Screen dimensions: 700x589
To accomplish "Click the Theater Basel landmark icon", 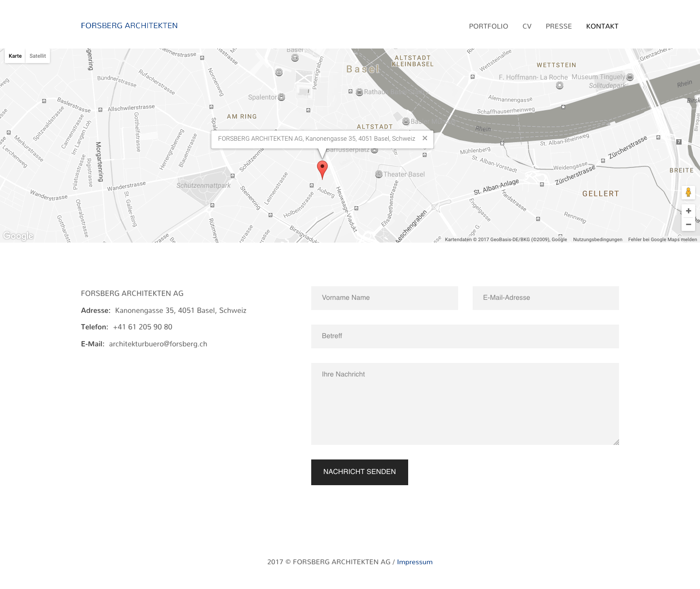I will 379,174.
